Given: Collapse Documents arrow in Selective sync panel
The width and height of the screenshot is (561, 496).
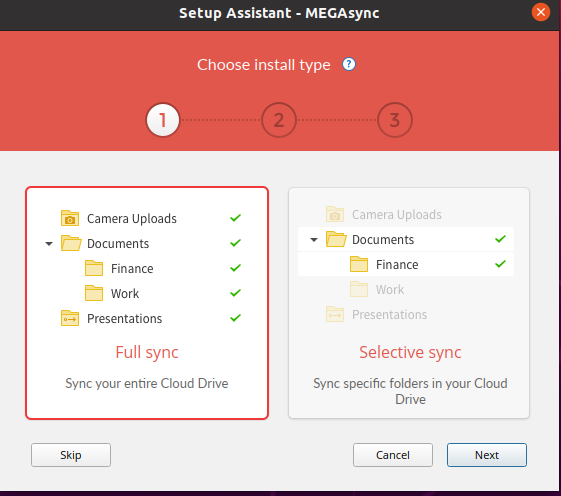Looking at the screenshot, I should point(314,240).
